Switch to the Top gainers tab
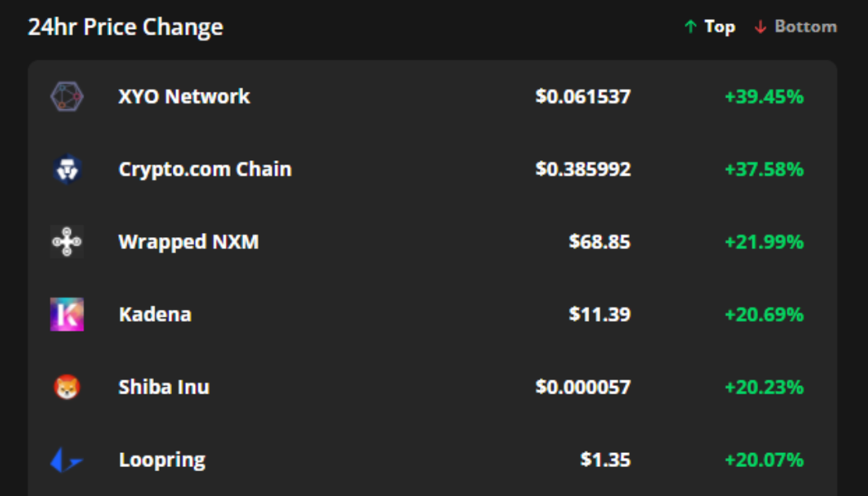This screenshot has height=496, width=868. click(710, 27)
